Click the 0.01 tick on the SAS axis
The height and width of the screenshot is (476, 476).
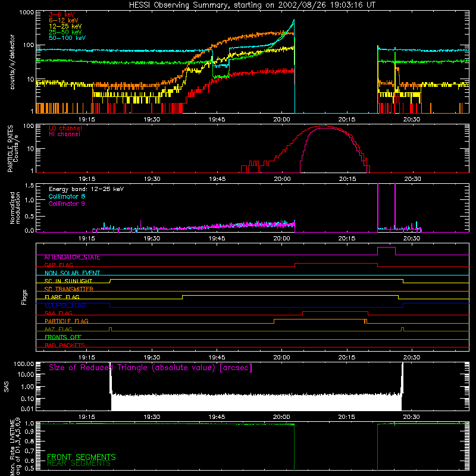(27, 409)
